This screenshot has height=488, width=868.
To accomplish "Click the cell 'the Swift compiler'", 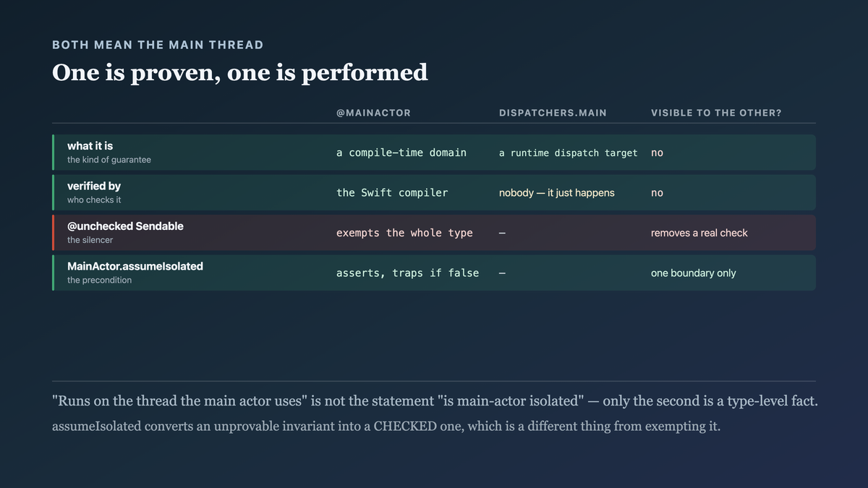I will (x=392, y=193).
